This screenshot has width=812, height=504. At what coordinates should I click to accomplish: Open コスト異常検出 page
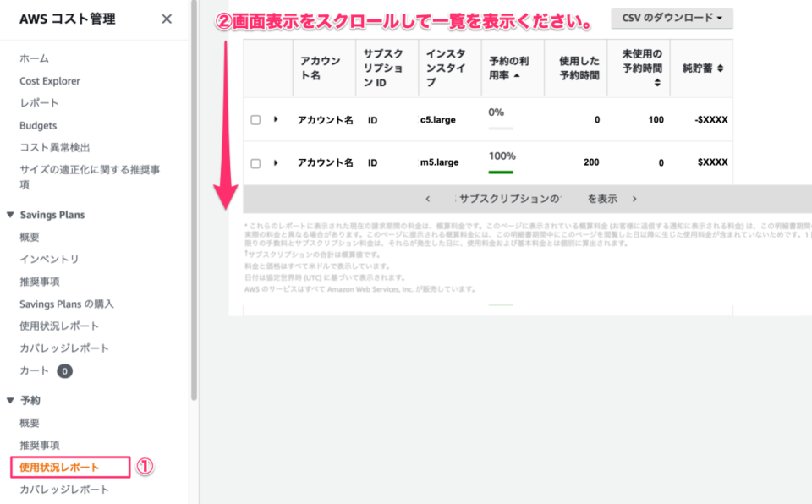pyautogui.click(x=55, y=147)
